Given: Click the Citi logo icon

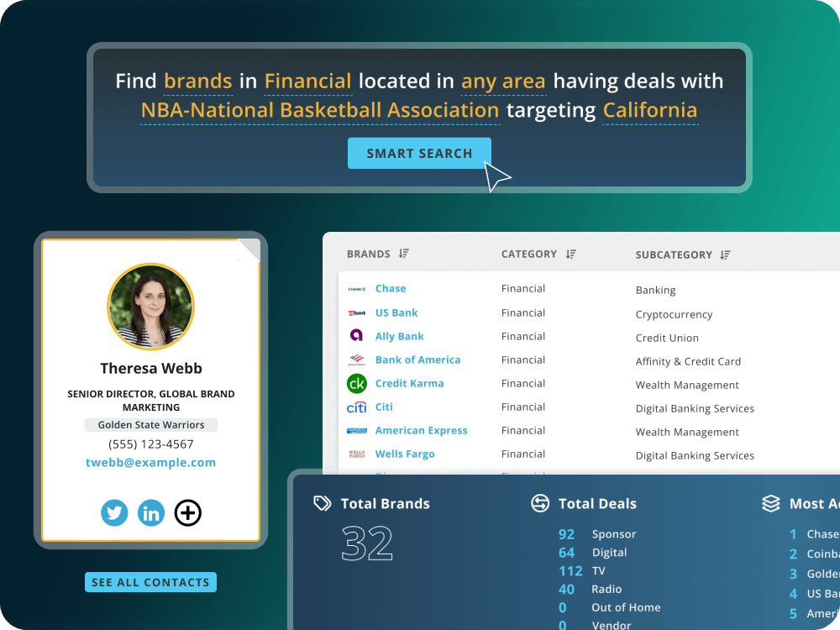Looking at the screenshot, I should click(357, 407).
